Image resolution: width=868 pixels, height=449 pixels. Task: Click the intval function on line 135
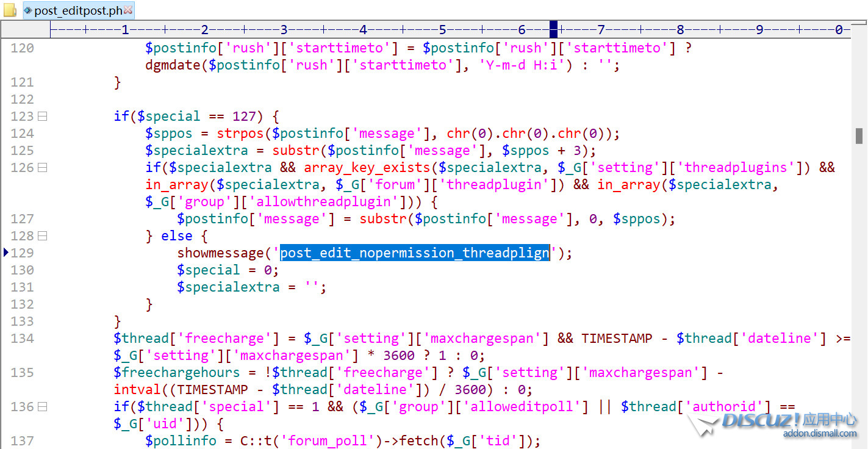click(x=137, y=389)
